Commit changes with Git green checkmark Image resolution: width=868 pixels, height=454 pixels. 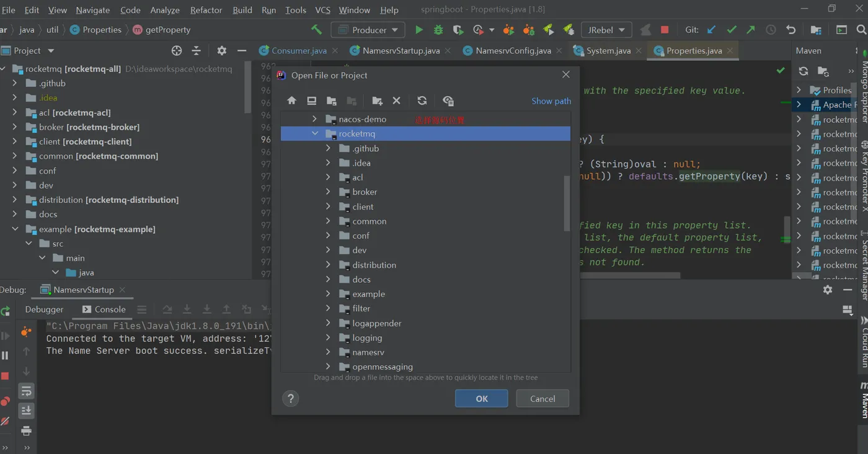[x=732, y=30]
